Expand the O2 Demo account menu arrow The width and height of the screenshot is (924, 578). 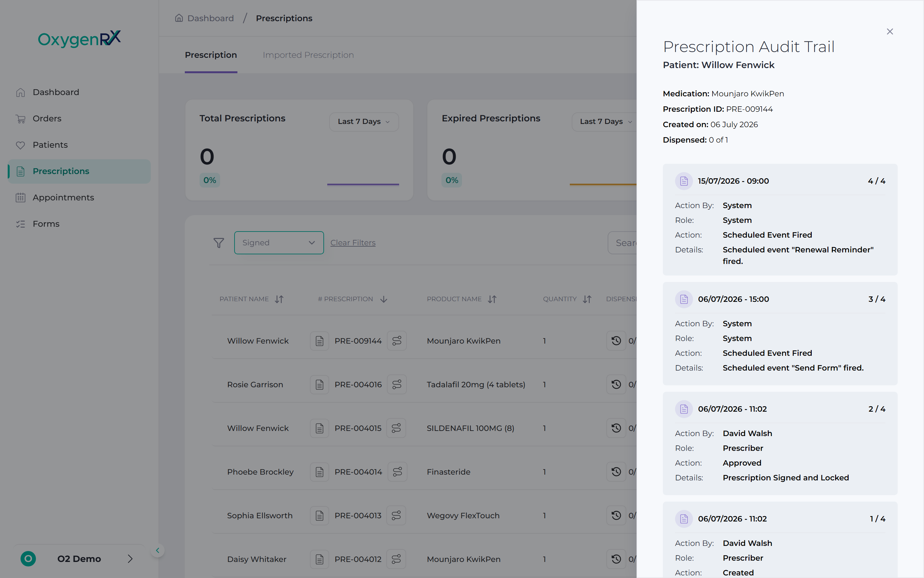[x=130, y=559]
